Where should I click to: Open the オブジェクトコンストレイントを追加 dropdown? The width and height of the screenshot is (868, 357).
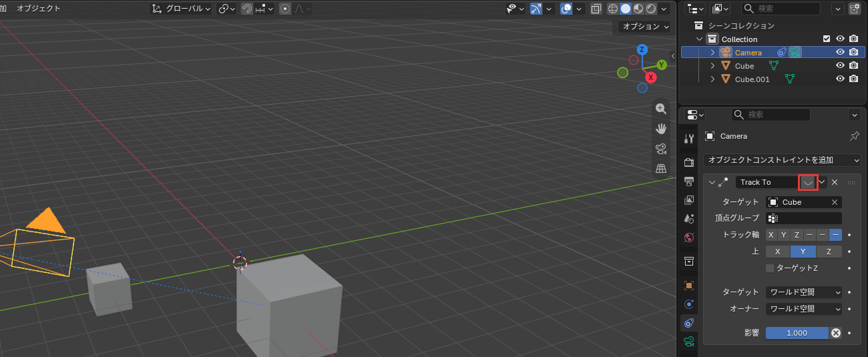pos(783,160)
